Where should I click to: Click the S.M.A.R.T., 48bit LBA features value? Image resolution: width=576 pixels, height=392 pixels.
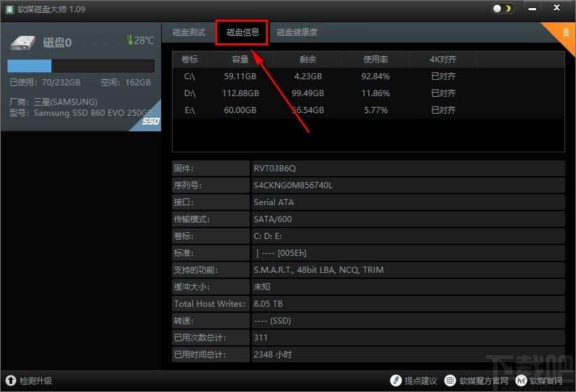tap(319, 270)
